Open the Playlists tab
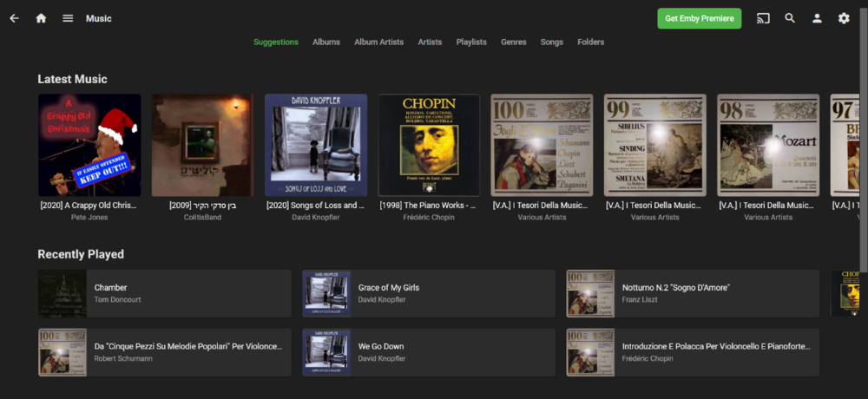Image resolution: width=868 pixels, height=399 pixels. tap(471, 42)
